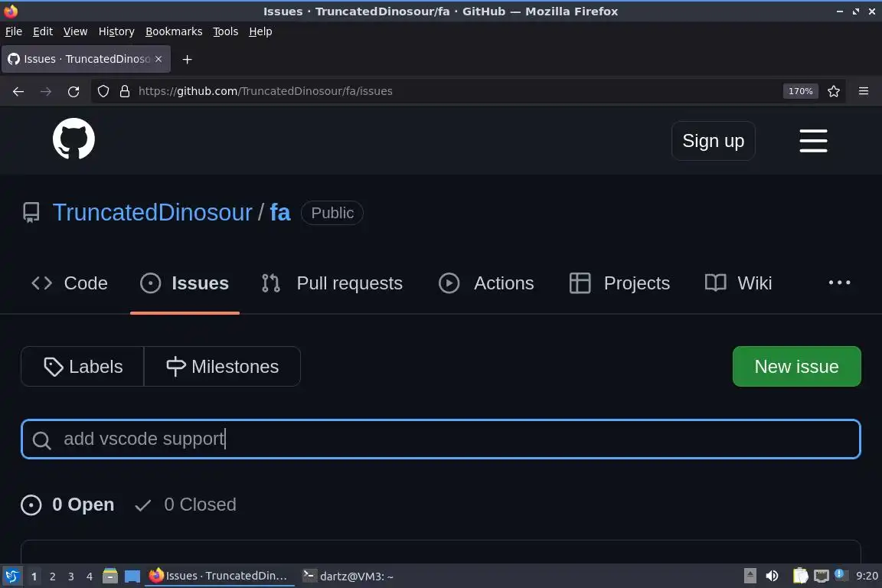Screen dimensions: 882x588
Task: Click the eject drive tray icon
Action: pyautogui.click(x=750, y=576)
